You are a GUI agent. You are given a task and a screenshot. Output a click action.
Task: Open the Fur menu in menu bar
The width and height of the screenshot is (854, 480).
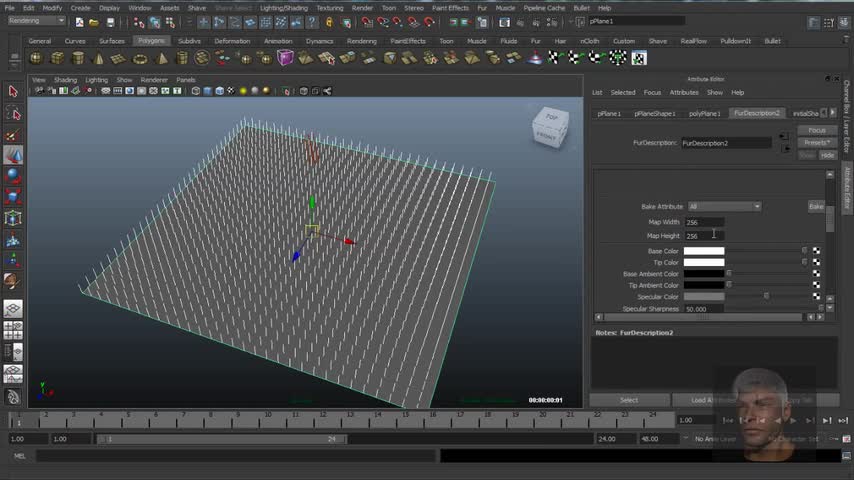pyautogui.click(x=482, y=8)
